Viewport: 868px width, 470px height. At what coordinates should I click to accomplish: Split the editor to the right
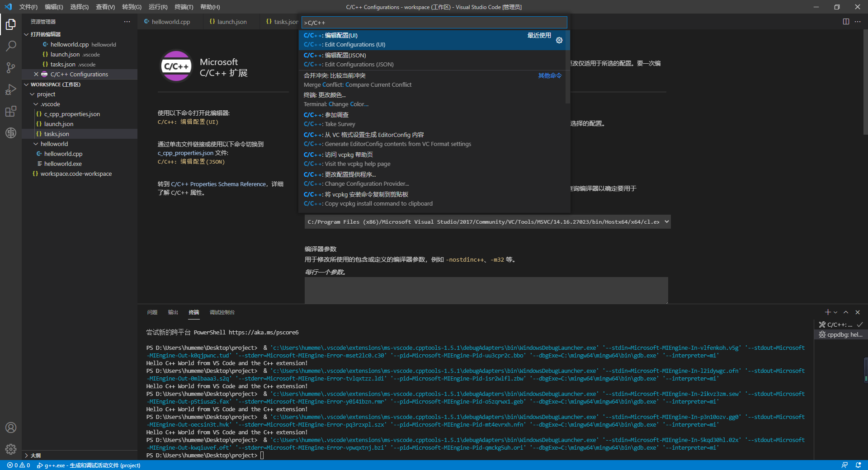[x=846, y=22]
